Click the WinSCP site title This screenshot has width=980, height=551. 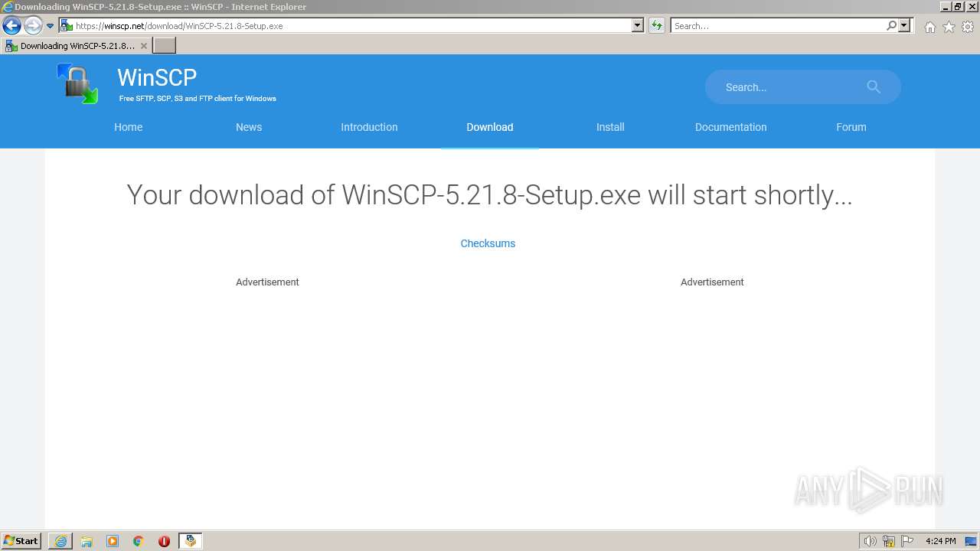(157, 77)
